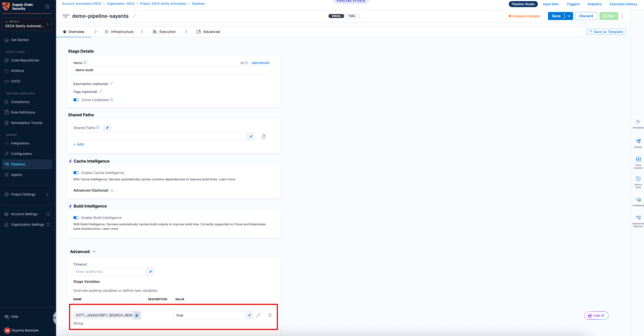Open the Policy Sets side panel
This screenshot has height=336, width=644.
(x=638, y=182)
